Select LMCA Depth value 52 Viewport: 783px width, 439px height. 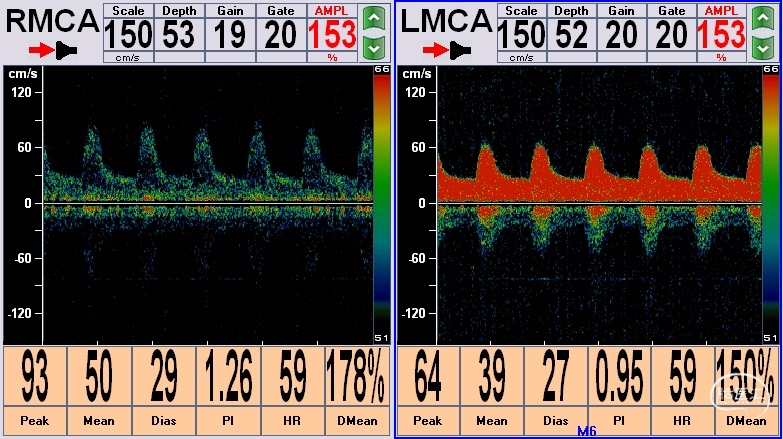tap(572, 35)
